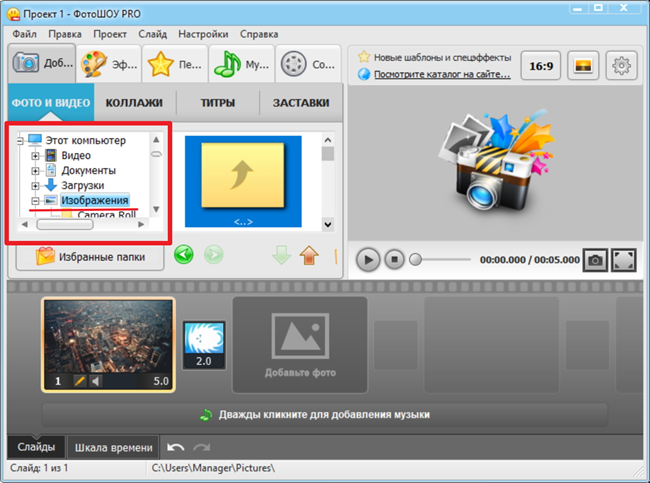Switch to КОЛЛАЖИ tab
Screen dimensions: 650x483
pyautogui.click(x=134, y=102)
